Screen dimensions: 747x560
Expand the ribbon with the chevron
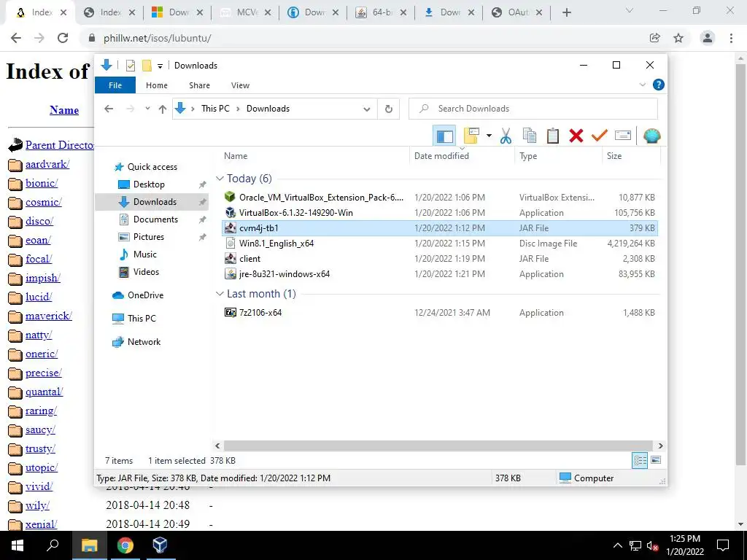[642, 85]
